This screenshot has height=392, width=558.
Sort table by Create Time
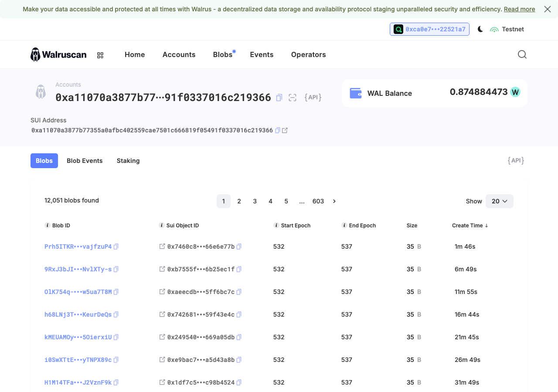470,226
